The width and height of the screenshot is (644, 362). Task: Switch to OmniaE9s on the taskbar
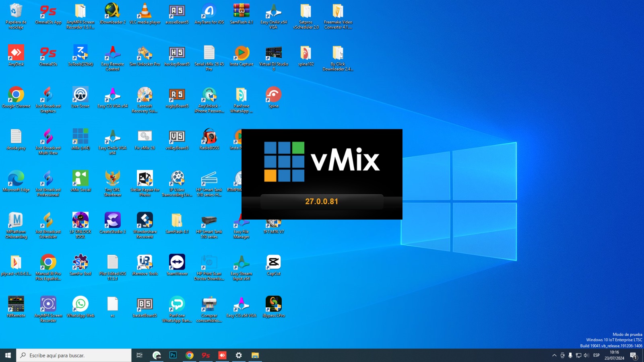click(x=206, y=355)
